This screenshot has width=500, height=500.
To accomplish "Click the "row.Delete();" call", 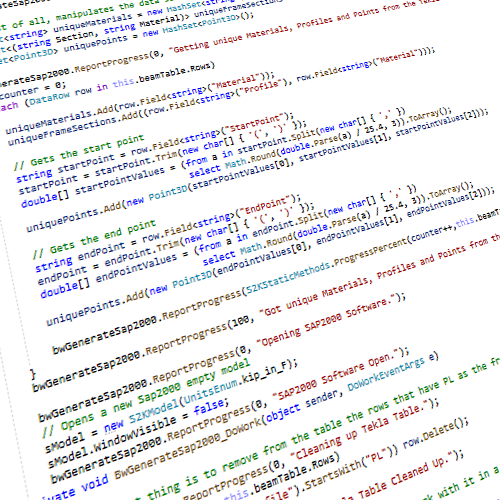I will [435, 434].
